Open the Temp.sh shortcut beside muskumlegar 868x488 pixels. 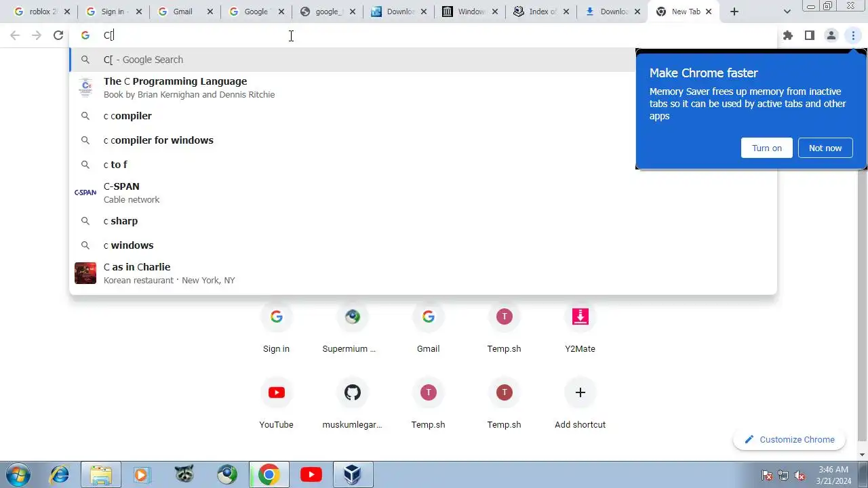coord(428,405)
